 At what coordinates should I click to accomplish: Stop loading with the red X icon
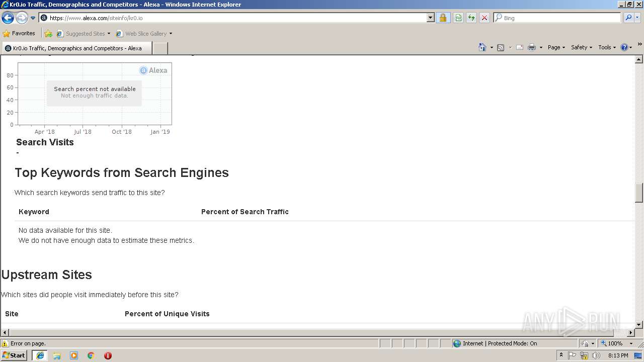[x=485, y=18]
